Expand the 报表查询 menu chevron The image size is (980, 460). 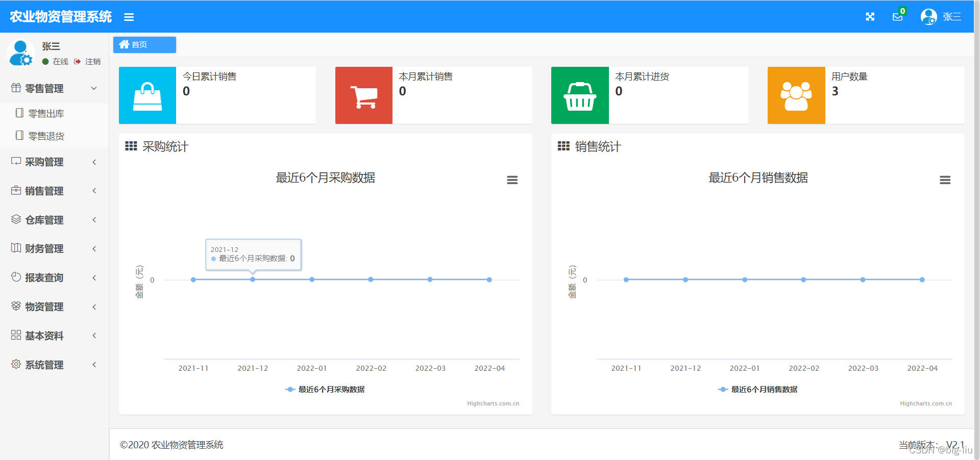click(x=94, y=278)
